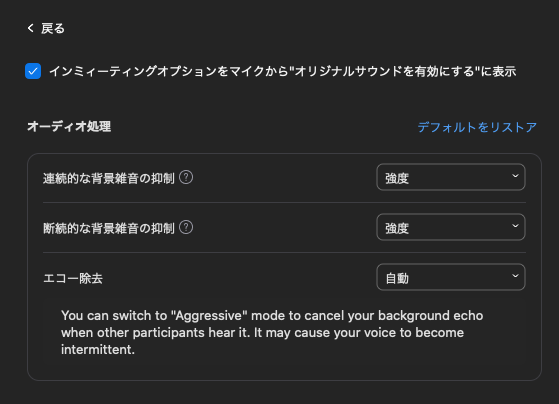Click help icon next to 断続的な背景雑音の抑制
Image resolution: width=559 pixels, height=404 pixels.
[186, 227]
